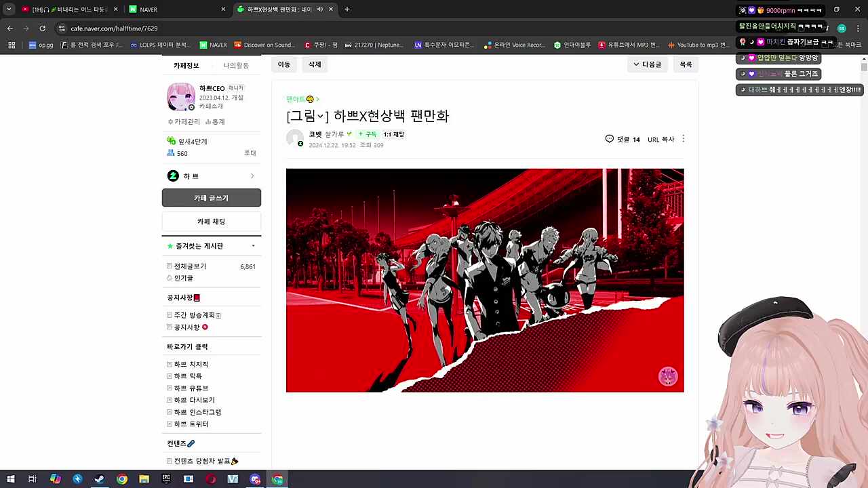Viewport: 868px width, 488px height.
Task: Open the comments via the 댓글 14 bubble
Action: coord(623,139)
